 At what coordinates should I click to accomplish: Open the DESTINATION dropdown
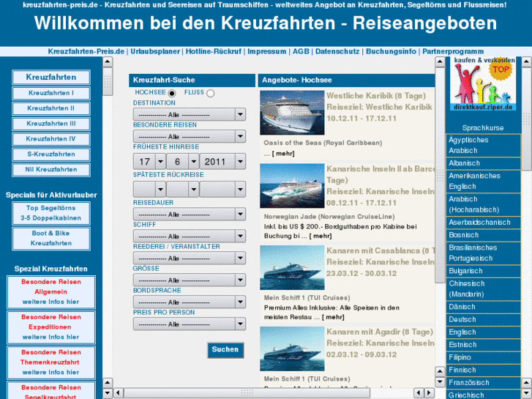point(190,114)
